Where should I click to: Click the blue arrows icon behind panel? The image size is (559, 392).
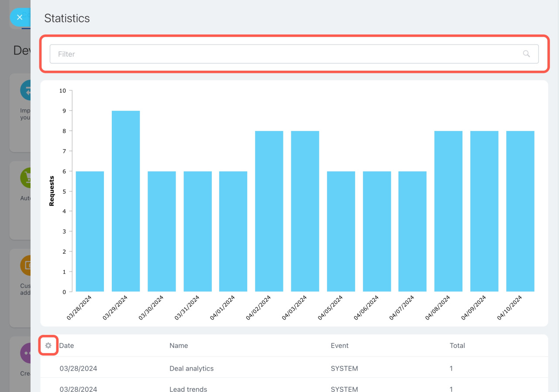click(x=25, y=90)
